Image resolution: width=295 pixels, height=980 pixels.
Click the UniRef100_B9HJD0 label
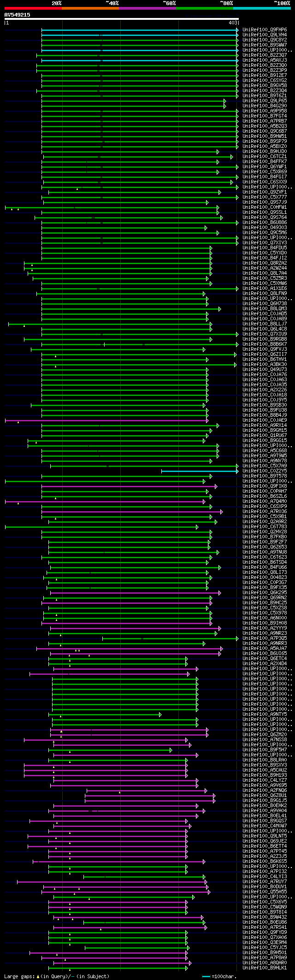click(x=265, y=151)
